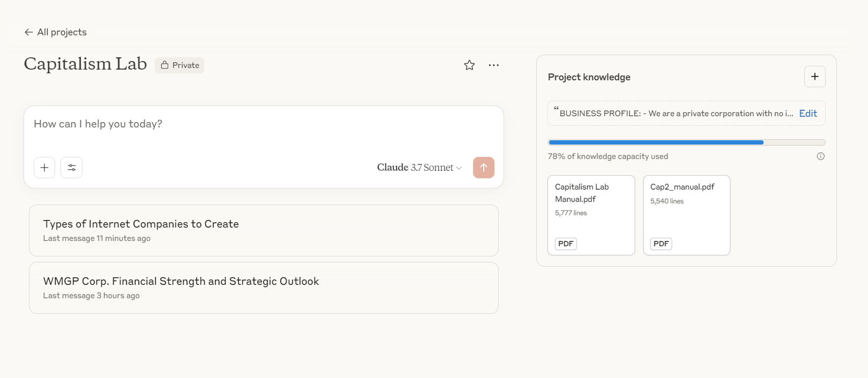The width and height of the screenshot is (868, 378).
Task: Click the lock icon in the Private badge
Action: tap(165, 65)
